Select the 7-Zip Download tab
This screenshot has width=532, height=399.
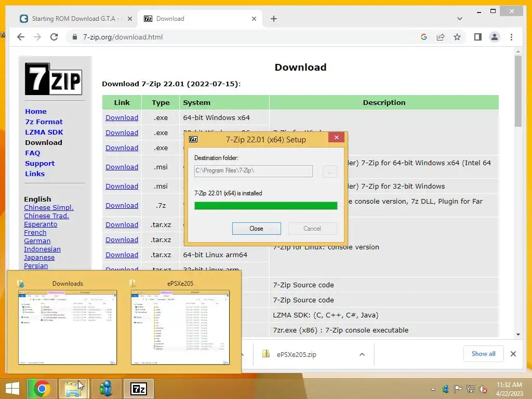[200, 19]
